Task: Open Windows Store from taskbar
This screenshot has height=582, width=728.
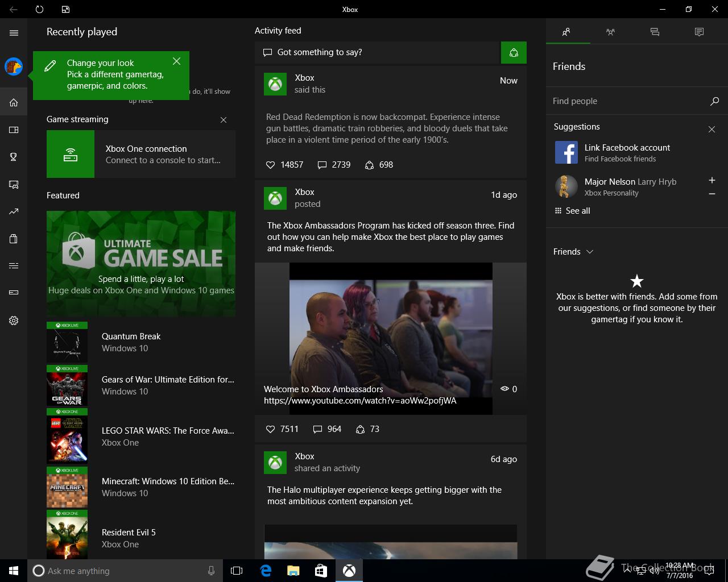Action: [x=321, y=571]
